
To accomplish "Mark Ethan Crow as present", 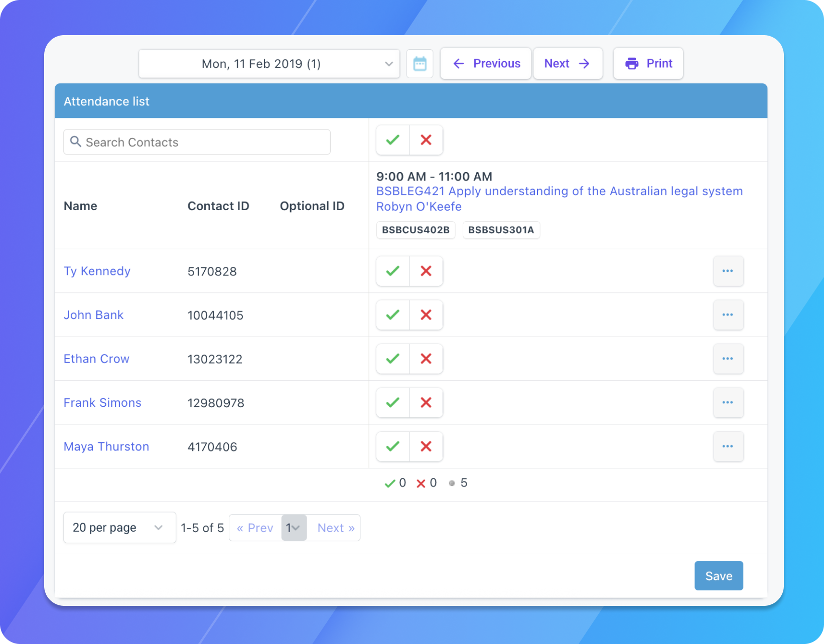I will 393,359.
